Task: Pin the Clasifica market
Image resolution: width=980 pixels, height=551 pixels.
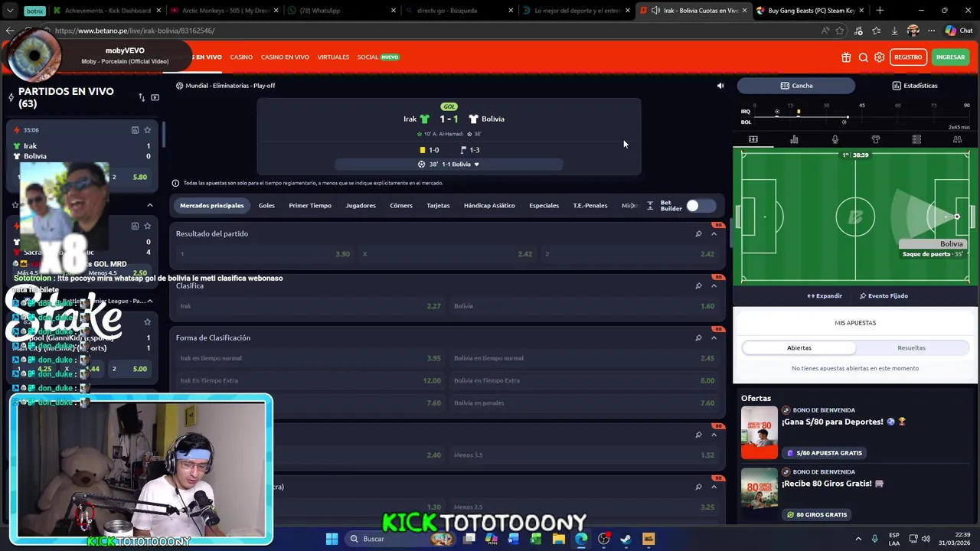Action: pyautogui.click(x=698, y=285)
